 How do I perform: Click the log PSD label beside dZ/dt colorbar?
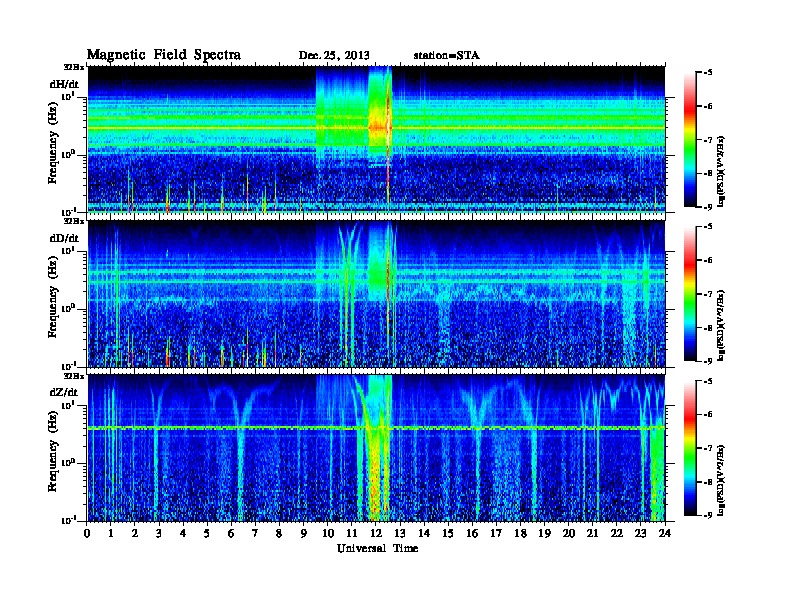[721, 480]
